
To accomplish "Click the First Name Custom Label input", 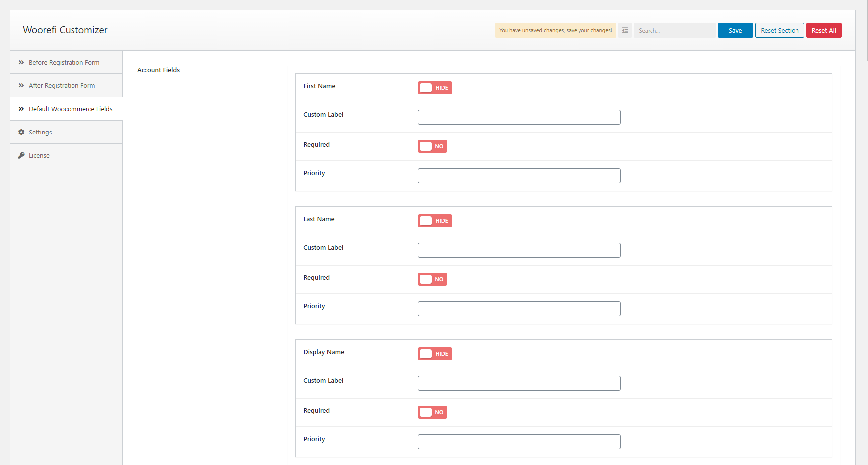I will click(x=518, y=117).
